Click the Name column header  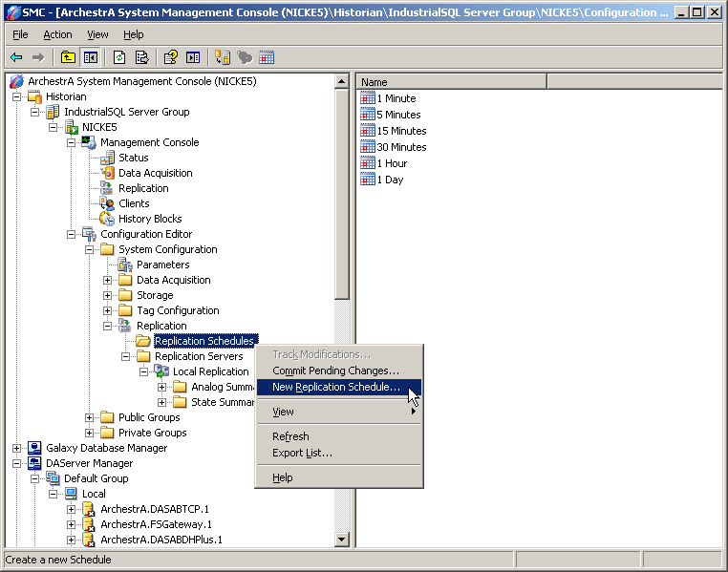pos(452,82)
